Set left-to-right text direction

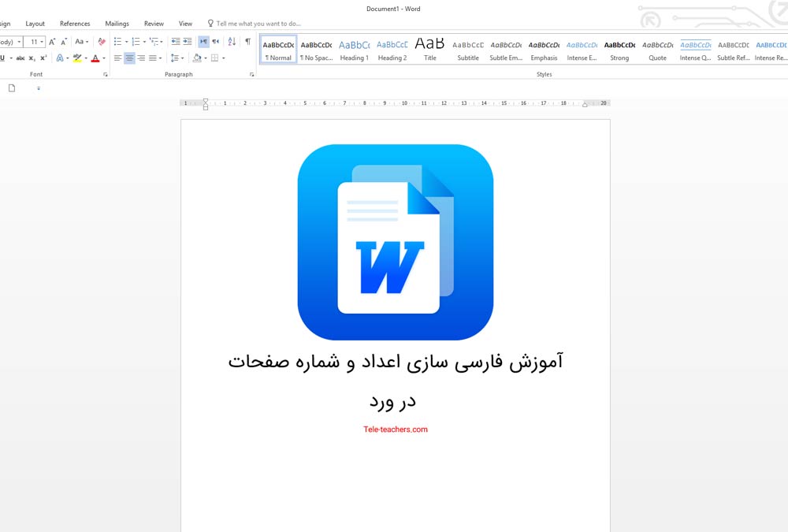click(203, 42)
